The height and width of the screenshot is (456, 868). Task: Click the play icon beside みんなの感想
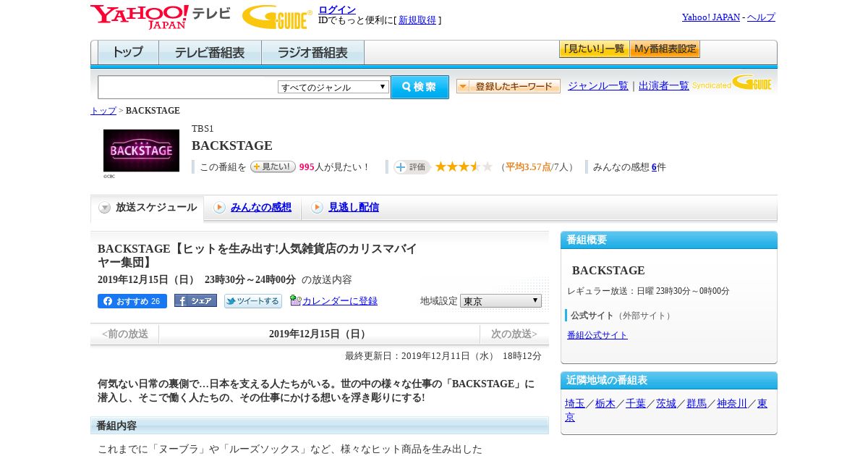point(219,208)
